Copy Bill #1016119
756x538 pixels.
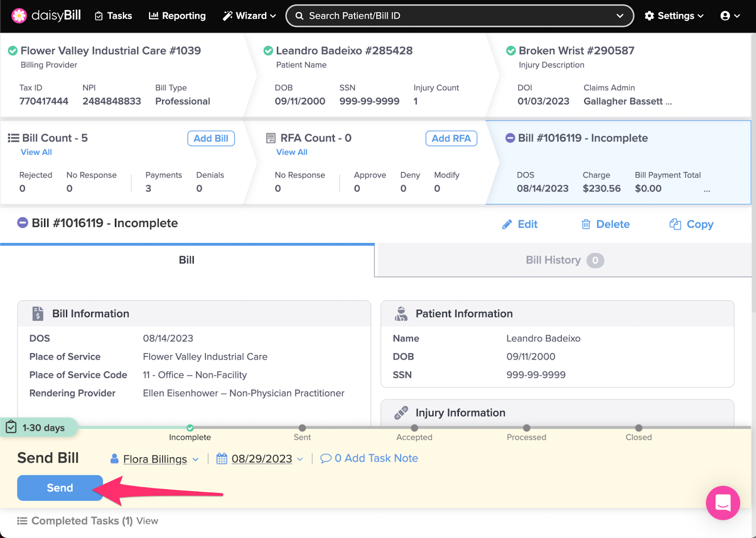point(691,225)
